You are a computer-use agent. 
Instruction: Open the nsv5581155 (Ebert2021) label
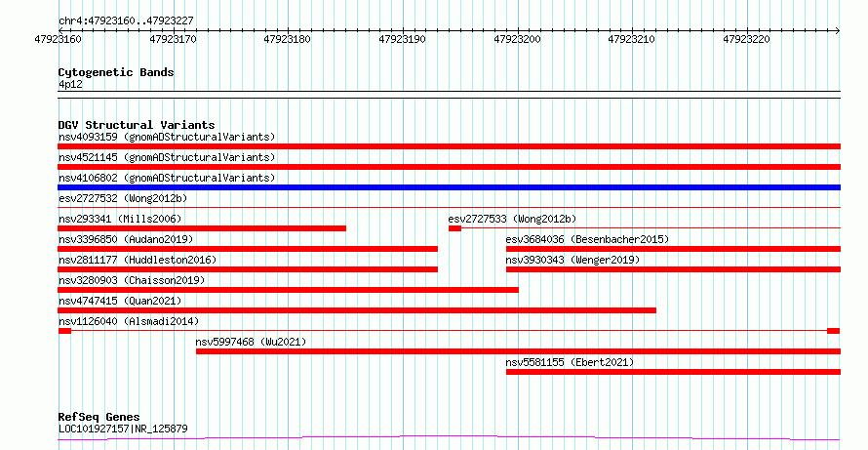(570, 362)
